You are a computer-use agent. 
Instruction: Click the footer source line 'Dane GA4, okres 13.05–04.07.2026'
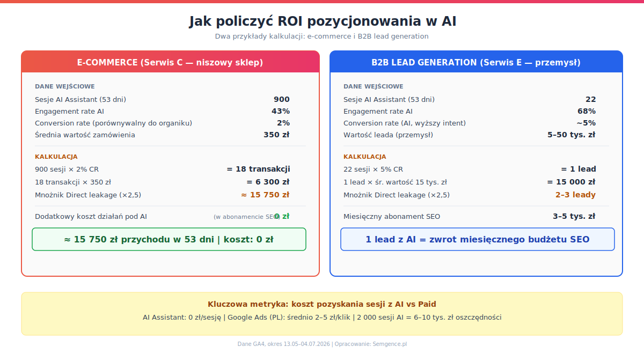(322, 344)
